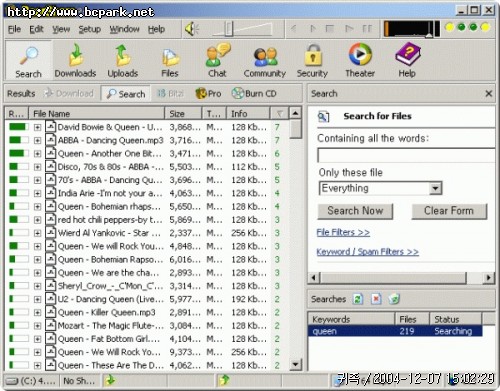Click the Clear Form button
This screenshot has height=391, width=500.
tap(449, 211)
